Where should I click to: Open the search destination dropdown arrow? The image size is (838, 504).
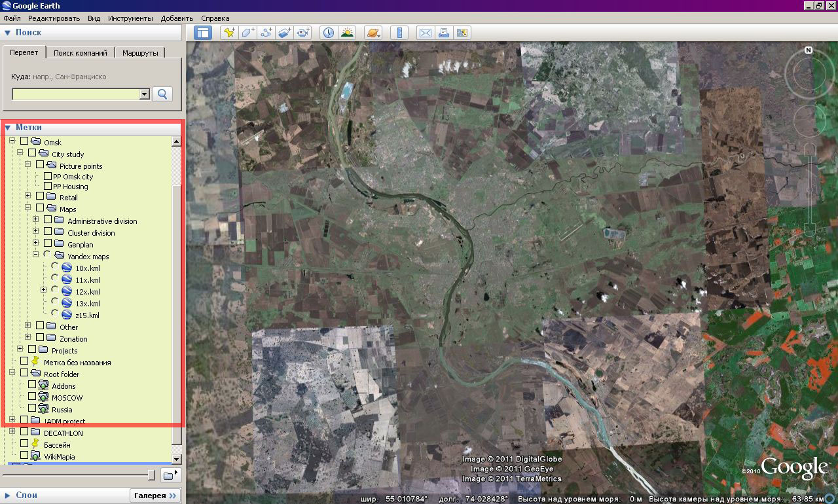click(145, 95)
